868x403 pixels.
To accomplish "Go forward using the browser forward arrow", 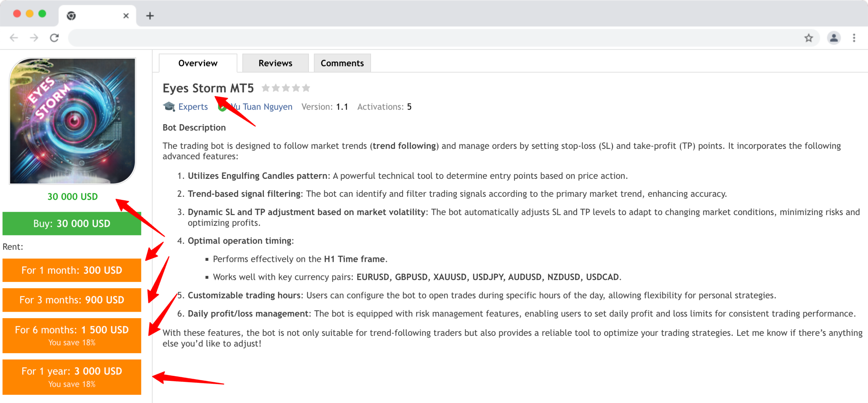I will coord(34,38).
